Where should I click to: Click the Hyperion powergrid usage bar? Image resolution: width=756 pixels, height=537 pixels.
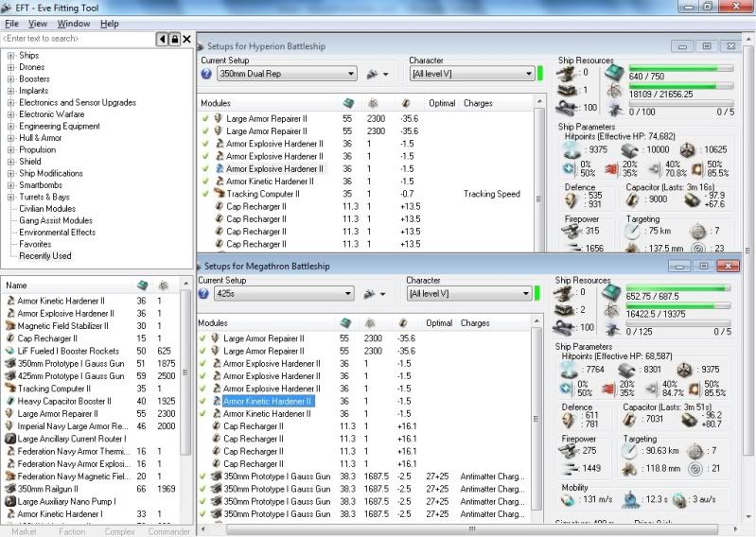[x=682, y=87]
